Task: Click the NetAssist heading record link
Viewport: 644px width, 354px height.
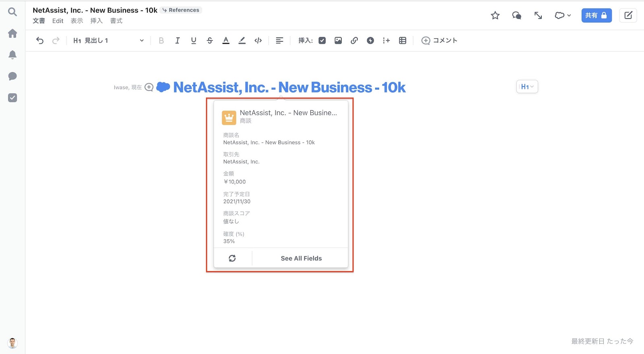Action: pos(289,87)
